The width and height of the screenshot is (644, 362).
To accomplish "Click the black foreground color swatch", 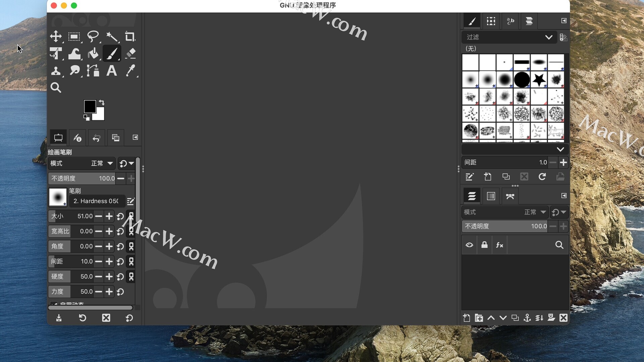I will 90,106.
